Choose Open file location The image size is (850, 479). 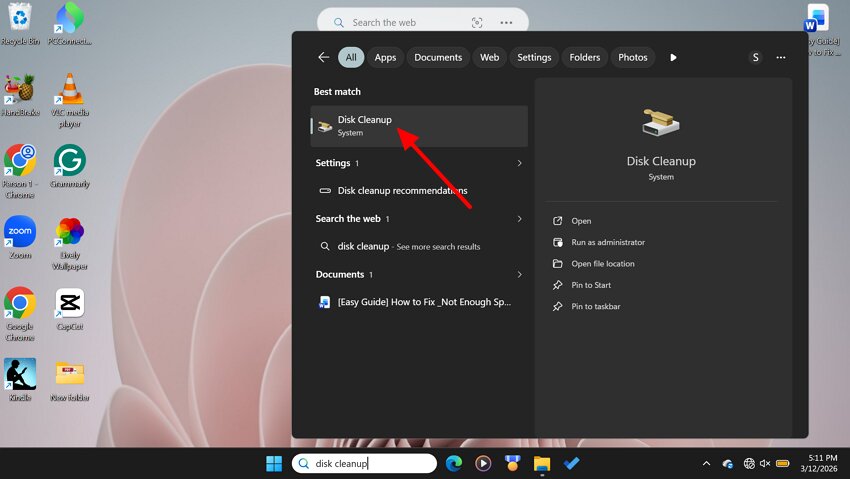point(602,264)
